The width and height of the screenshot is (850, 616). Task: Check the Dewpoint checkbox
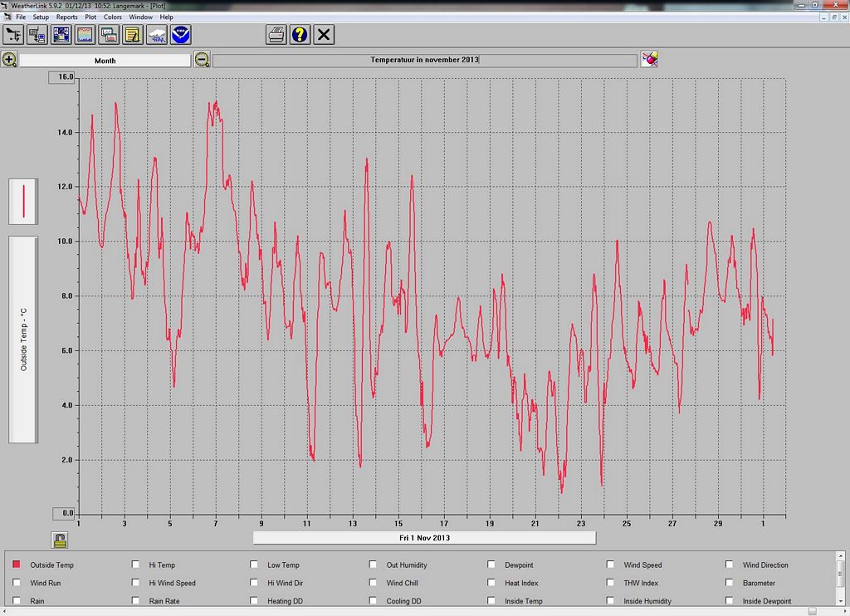click(491, 565)
